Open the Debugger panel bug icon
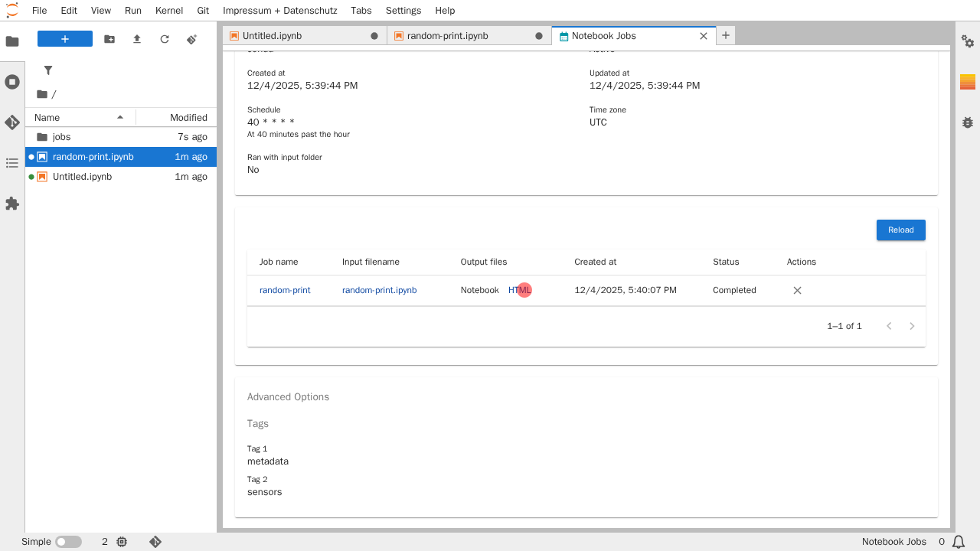This screenshot has height=551, width=980. [x=968, y=122]
